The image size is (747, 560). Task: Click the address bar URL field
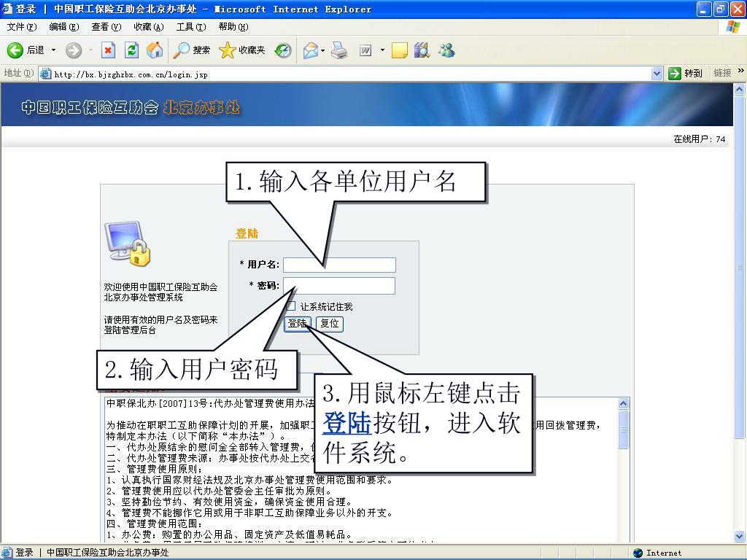352,74
